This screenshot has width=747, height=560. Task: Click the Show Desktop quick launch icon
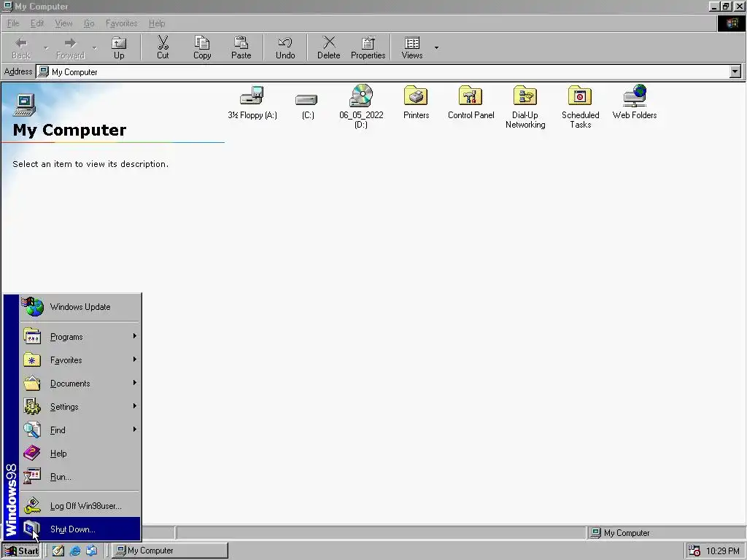58,551
